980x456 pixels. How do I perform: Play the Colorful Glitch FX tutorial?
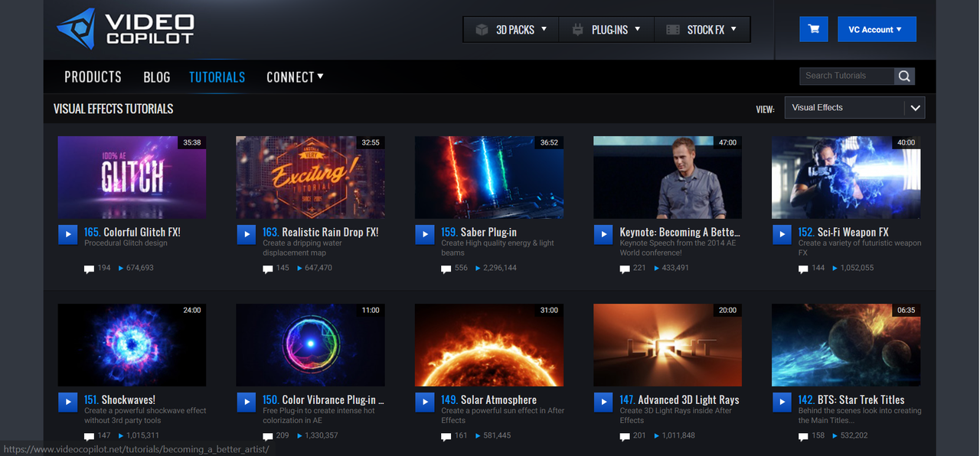click(68, 234)
